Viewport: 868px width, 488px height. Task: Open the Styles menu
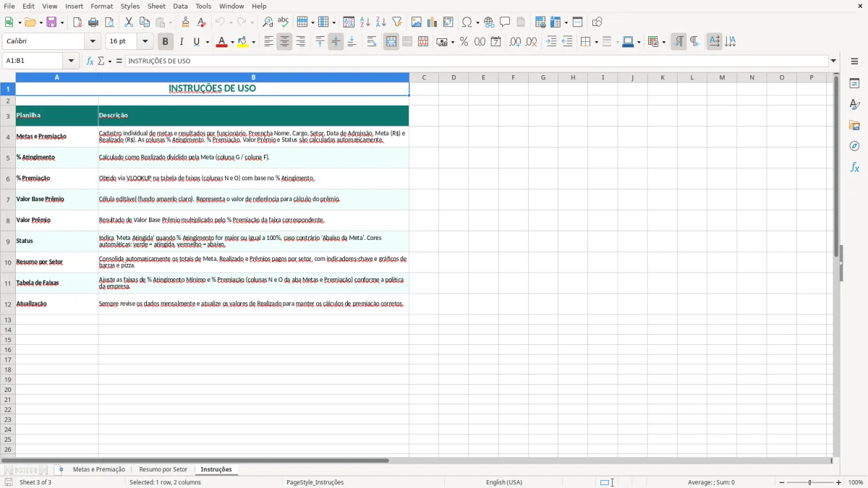tap(130, 6)
